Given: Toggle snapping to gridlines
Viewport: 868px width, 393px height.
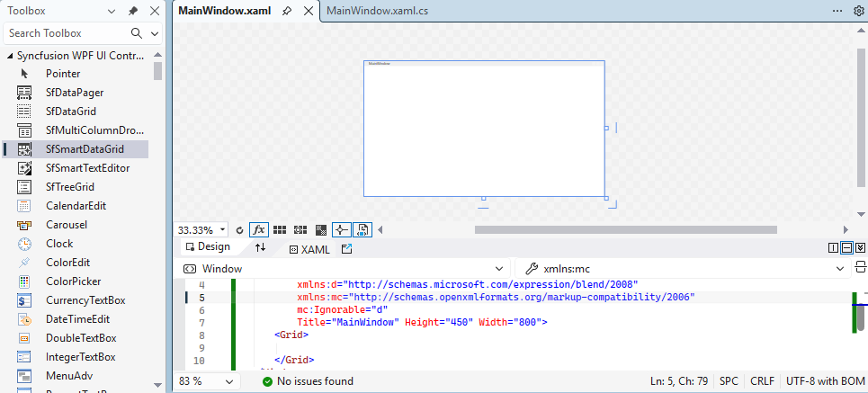Looking at the screenshot, I should [x=300, y=229].
